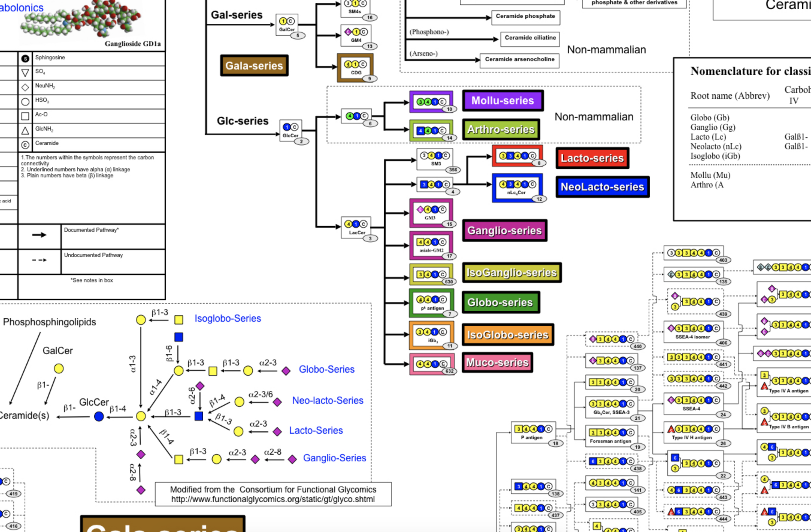Click the asialo-GM2 structure box
This screenshot has width=811, height=532.
(431, 245)
